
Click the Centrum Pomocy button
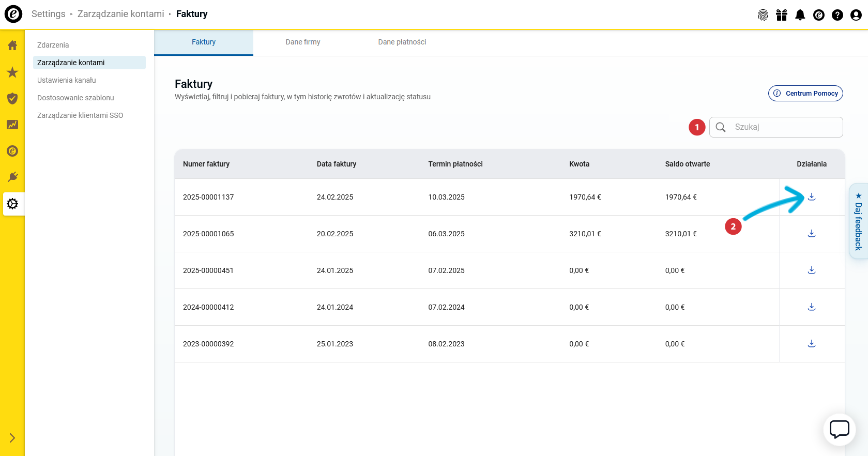[x=805, y=94]
